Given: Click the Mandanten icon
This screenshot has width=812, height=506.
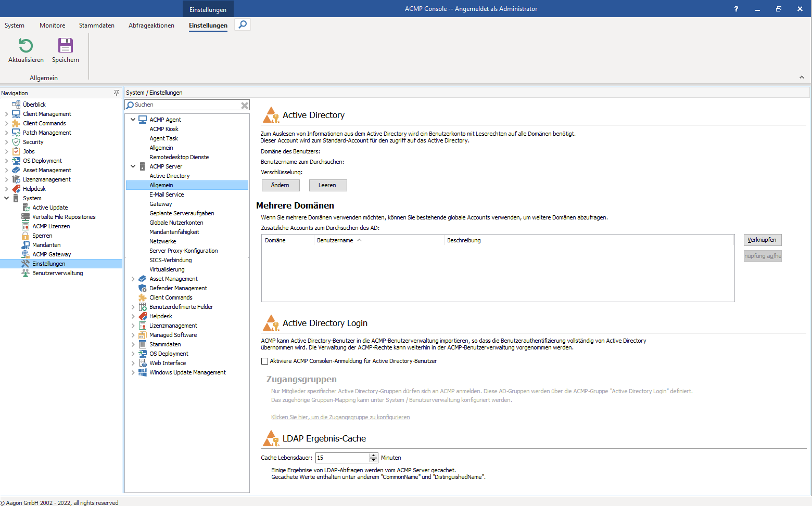Looking at the screenshot, I should [x=26, y=245].
